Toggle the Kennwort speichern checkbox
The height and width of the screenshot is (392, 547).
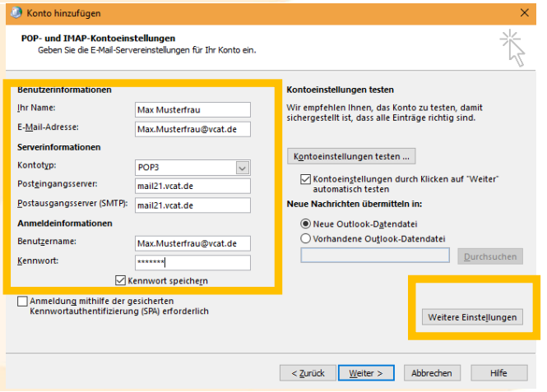(x=123, y=281)
